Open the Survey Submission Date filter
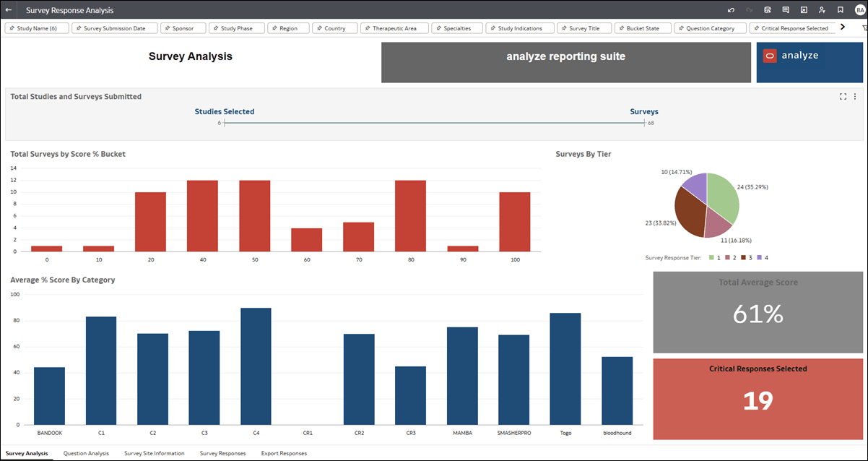Viewport: 868px width, 461px height. (x=117, y=27)
